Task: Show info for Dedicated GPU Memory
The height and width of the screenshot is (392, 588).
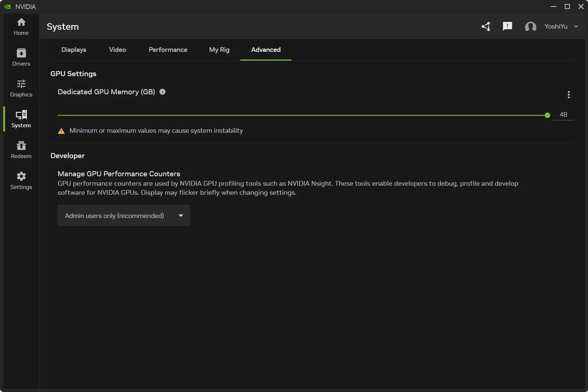Action: tap(162, 92)
